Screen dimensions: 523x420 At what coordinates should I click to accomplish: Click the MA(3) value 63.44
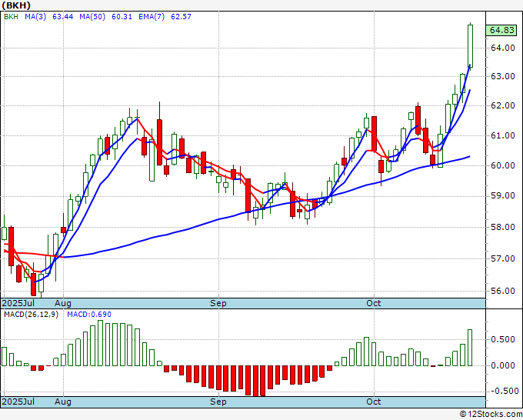[63, 17]
